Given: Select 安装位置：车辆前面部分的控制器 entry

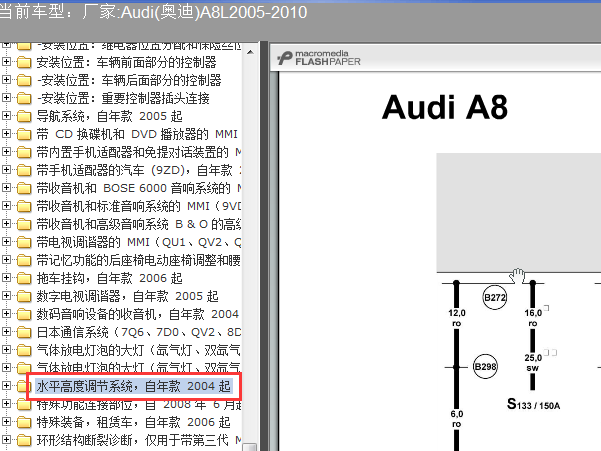Looking at the screenshot, I should (x=126, y=62).
